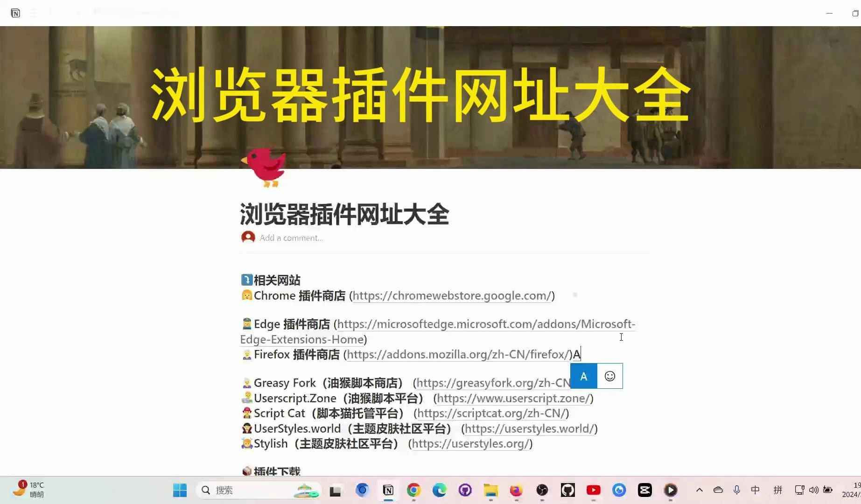Click the emoji before Edge 插件商店

coord(246,324)
